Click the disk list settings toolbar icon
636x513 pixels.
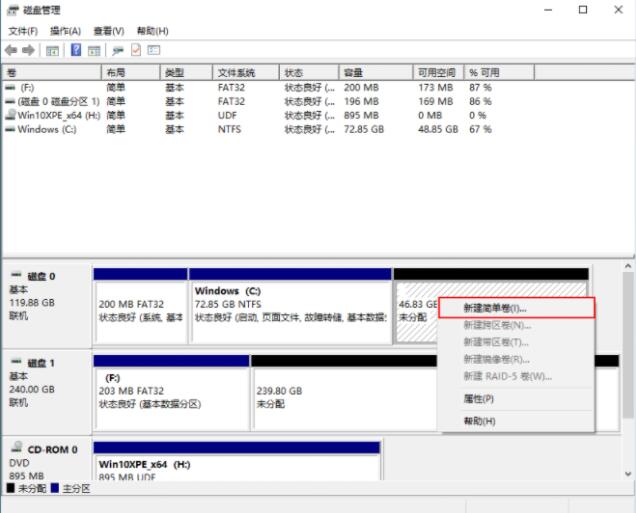click(154, 50)
